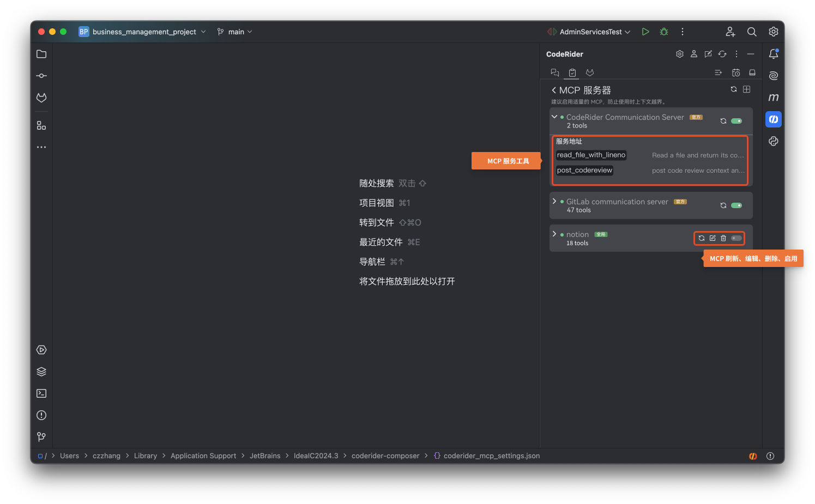Open the Python Console tool window

pos(774,141)
